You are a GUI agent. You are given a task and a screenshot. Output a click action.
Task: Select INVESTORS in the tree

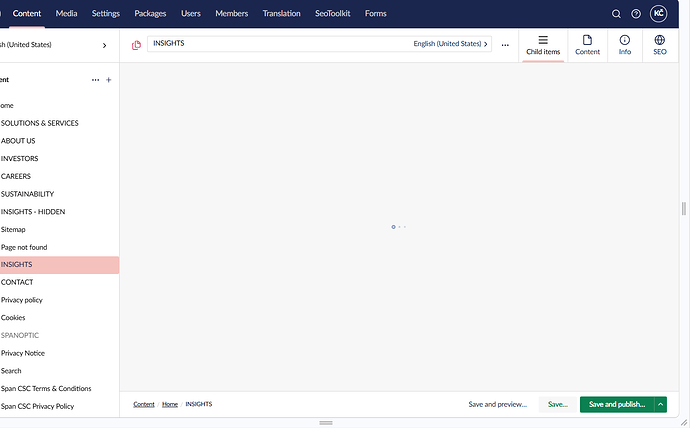click(x=19, y=158)
